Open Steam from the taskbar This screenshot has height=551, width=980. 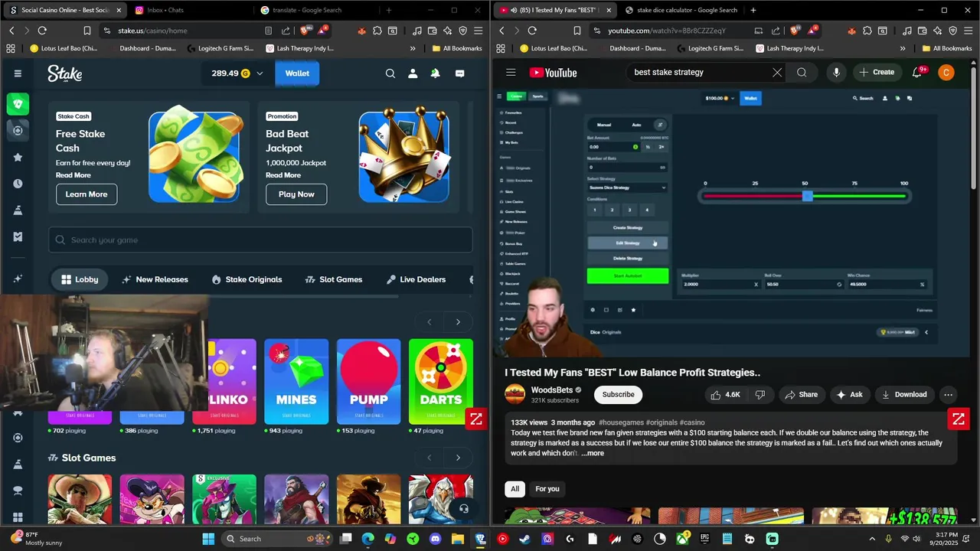click(524, 539)
